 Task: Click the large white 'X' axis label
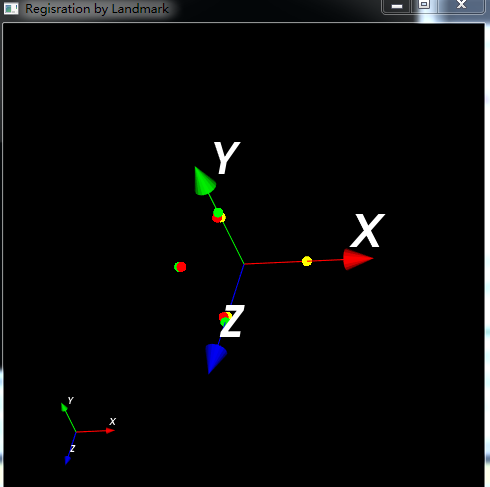pyautogui.click(x=368, y=230)
